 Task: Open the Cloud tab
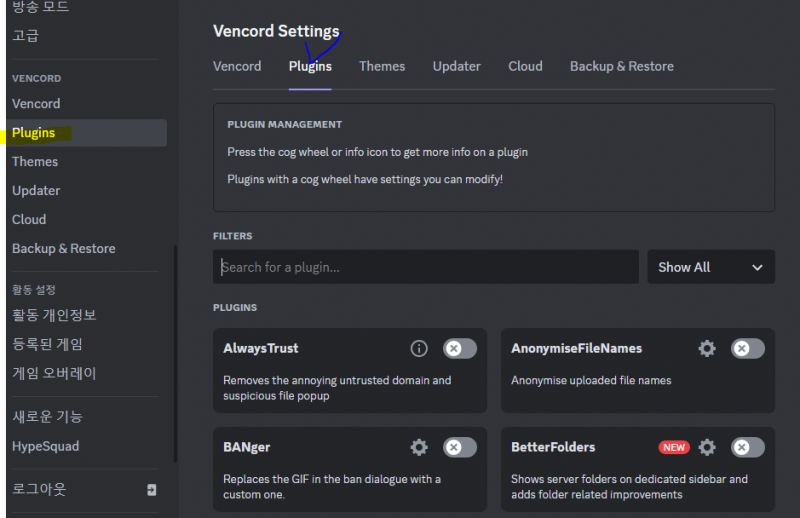[525, 66]
